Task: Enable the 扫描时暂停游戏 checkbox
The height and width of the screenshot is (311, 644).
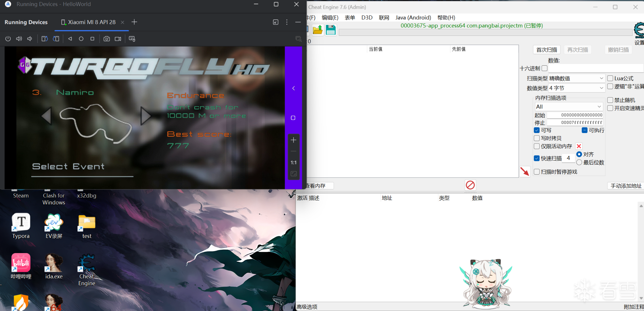Action: (x=537, y=172)
